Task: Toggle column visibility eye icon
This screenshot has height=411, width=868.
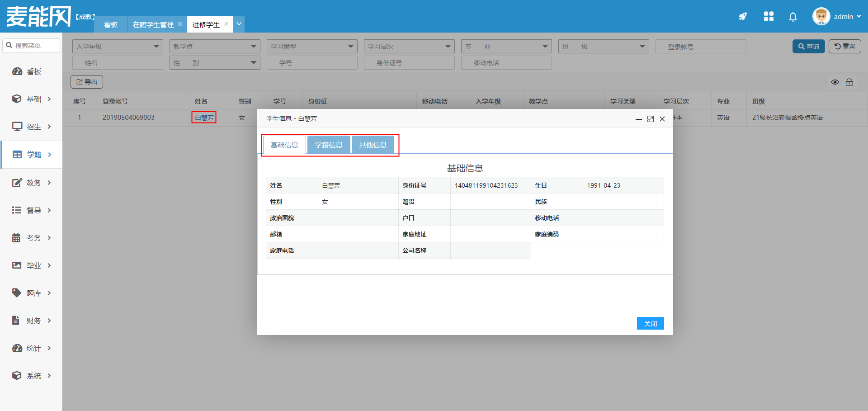Action: (835, 82)
